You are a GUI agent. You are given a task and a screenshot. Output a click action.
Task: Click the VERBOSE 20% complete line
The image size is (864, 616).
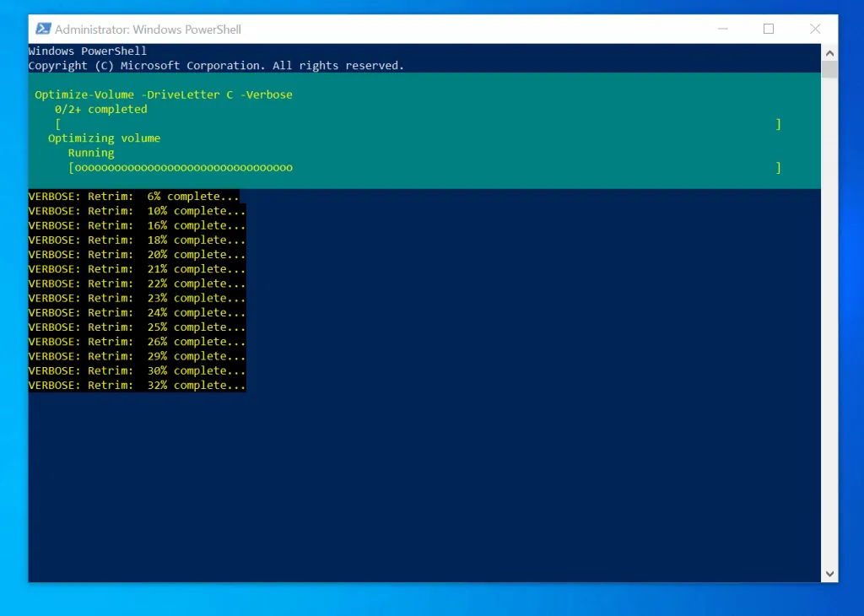135,254
